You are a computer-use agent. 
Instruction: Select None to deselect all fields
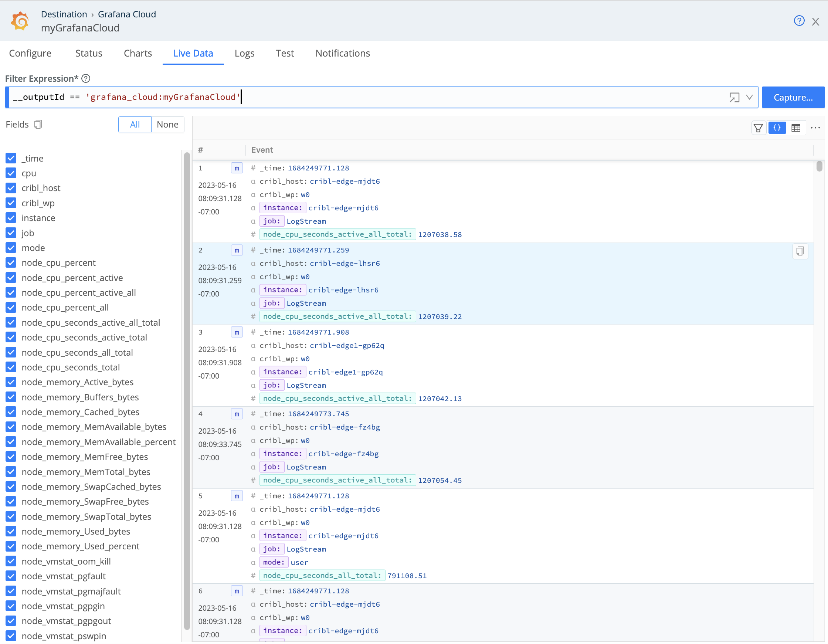[167, 124]
